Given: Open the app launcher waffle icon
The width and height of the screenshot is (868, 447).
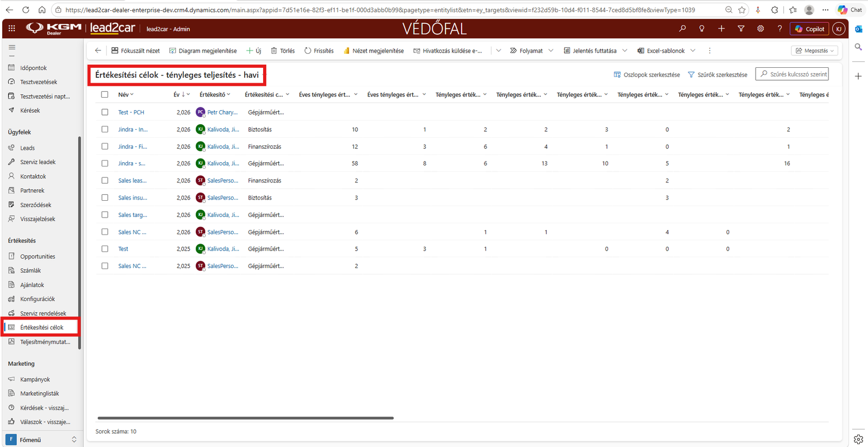Looking at the screenshot, I should (12, 29).
